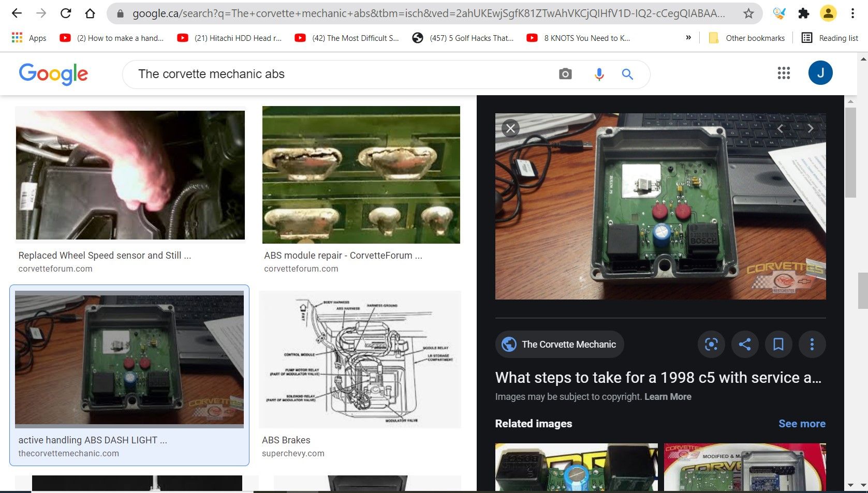The image size is (868, 493).
Task: Open 'Hitachi HDD Head r...' bookmark
Action: 229,38
